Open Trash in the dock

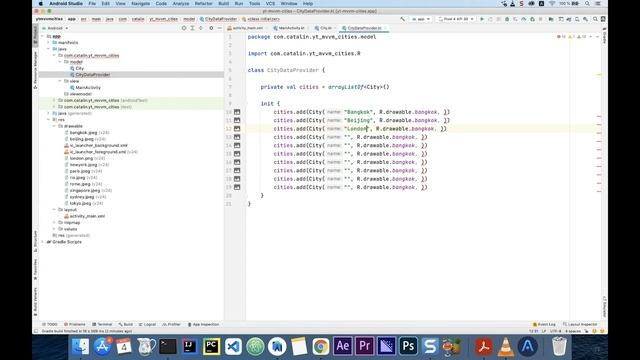point(559,347)
